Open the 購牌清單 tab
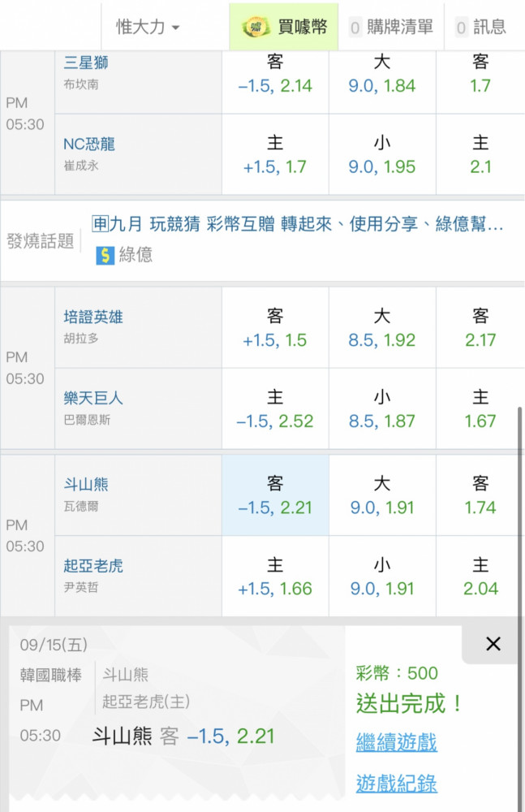525x812 pixels. [391, 27]
